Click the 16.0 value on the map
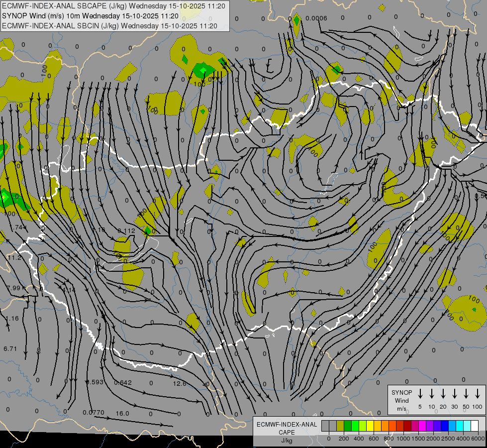Image resolution: width=487 pixels, height=448 pixels. (x=122, y=414)
